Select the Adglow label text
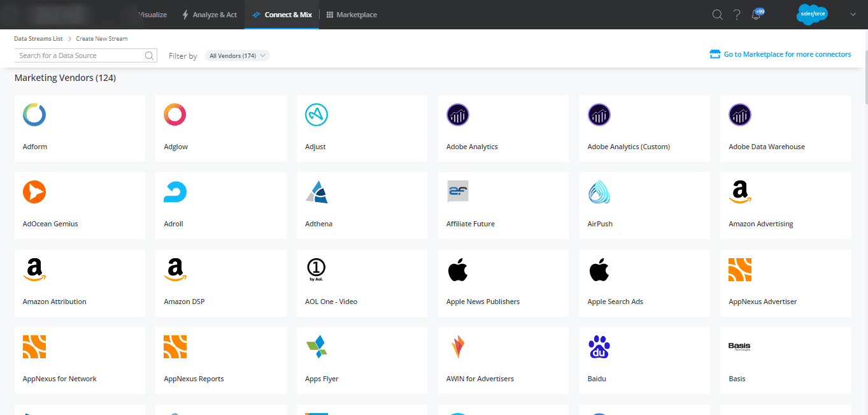The width and height of the screenshot is (868, 415). pyautogui.click(x=176, y=147)
